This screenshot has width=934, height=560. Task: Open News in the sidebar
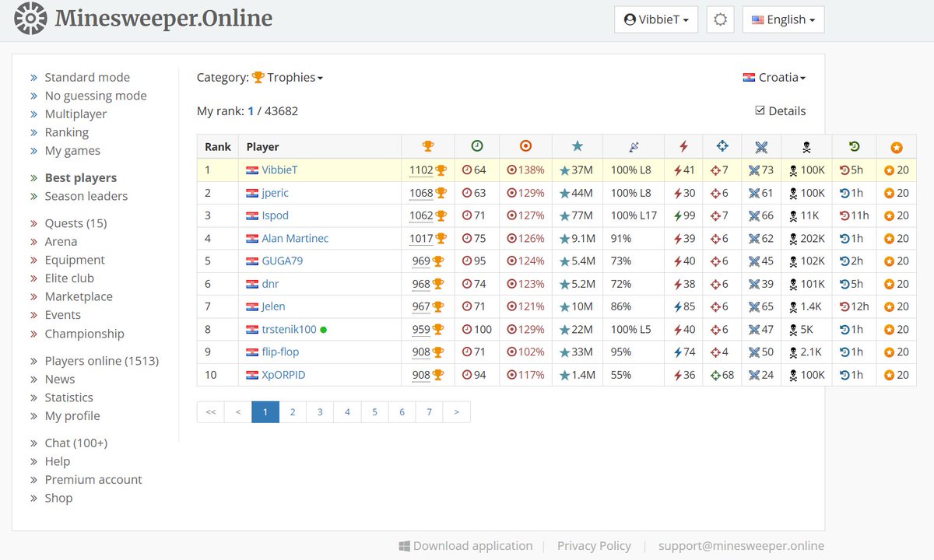tap(60, 380)
